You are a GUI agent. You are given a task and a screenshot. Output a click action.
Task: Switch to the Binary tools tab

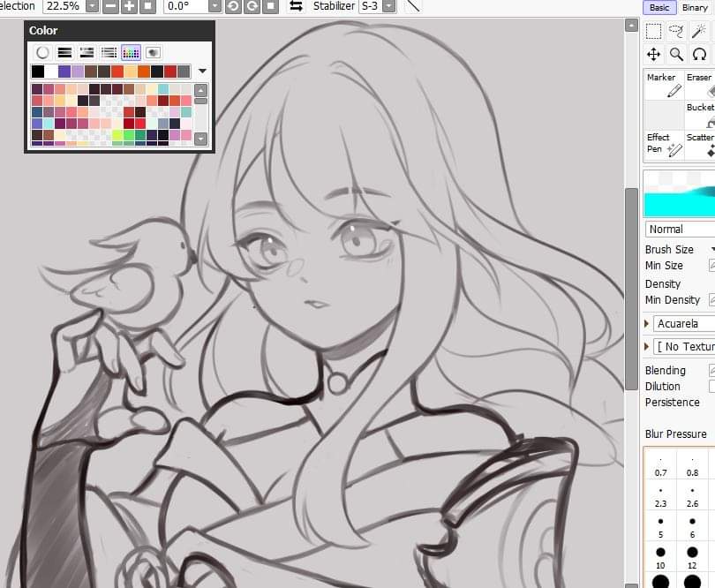point(695,7)
